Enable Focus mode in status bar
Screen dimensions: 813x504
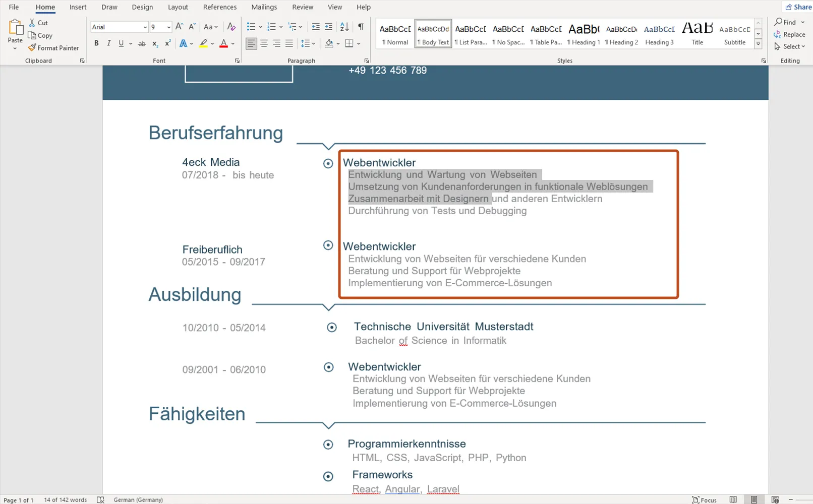tap(705, 499)
